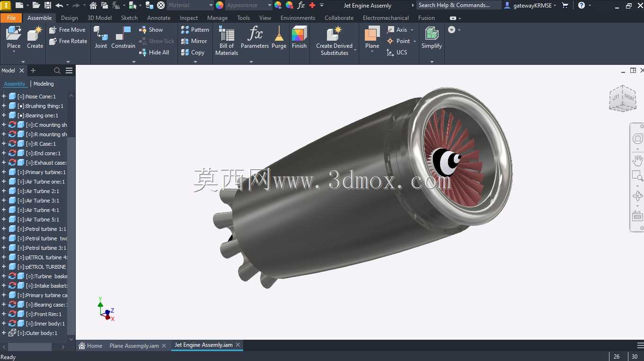The height and width of the screenshot is (361, 644).
Task: Click the Save icon in quick access toolbar
Action: (x=48, y=5)
